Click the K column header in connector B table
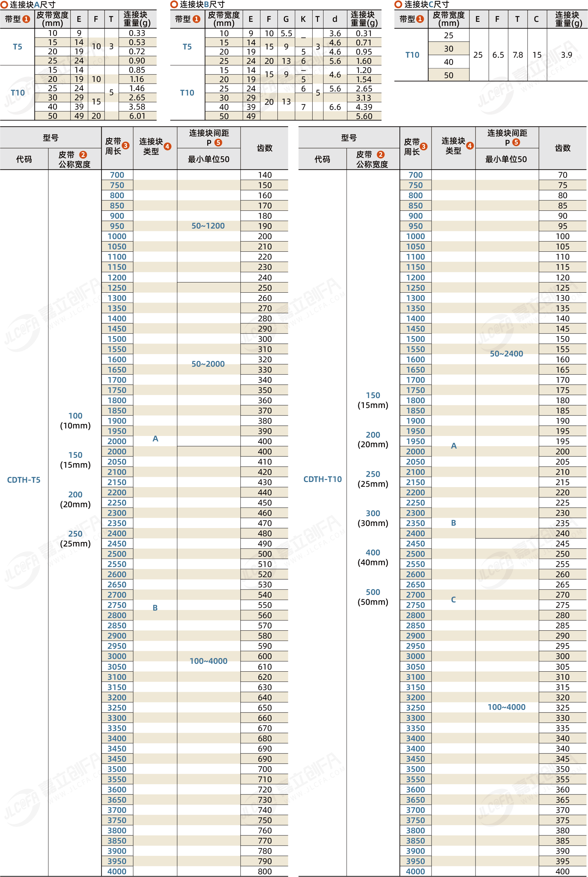This screenshot has height=877, width=588. (x=303, y=19)
